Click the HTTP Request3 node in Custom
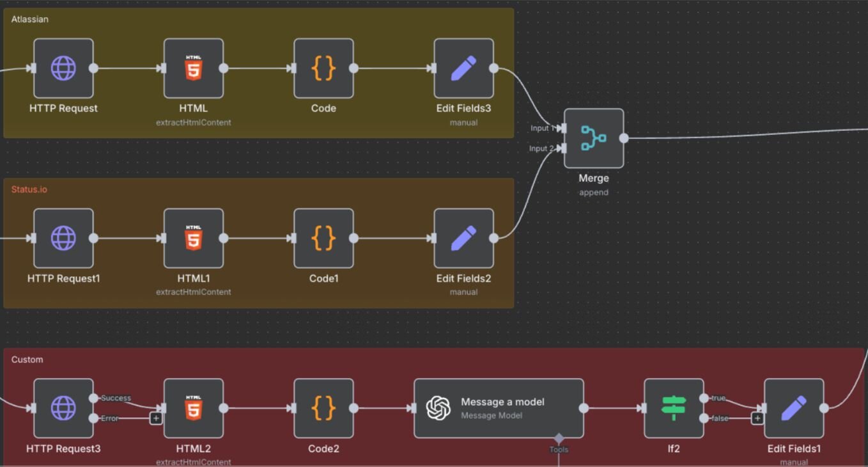Image resolution: width=868 pixels, height=467 pixels. [63, 408]
